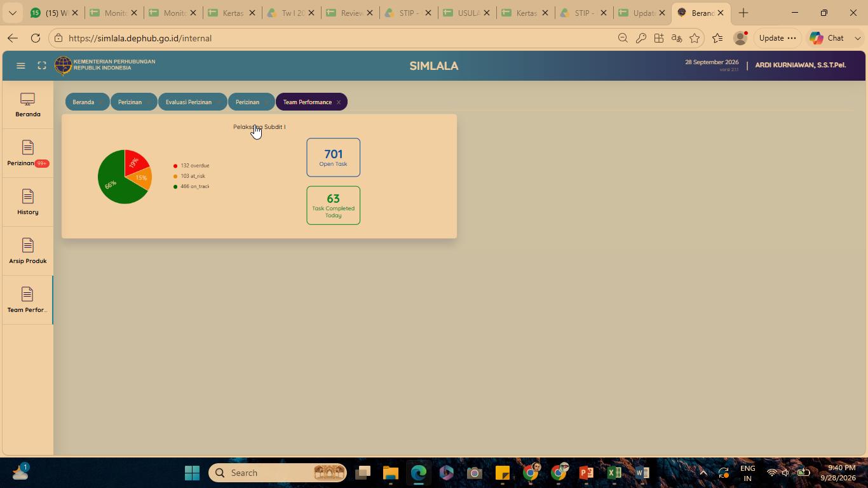
Task: Open Perizinan in the sidebar
Action: click(x=28, y=154)
